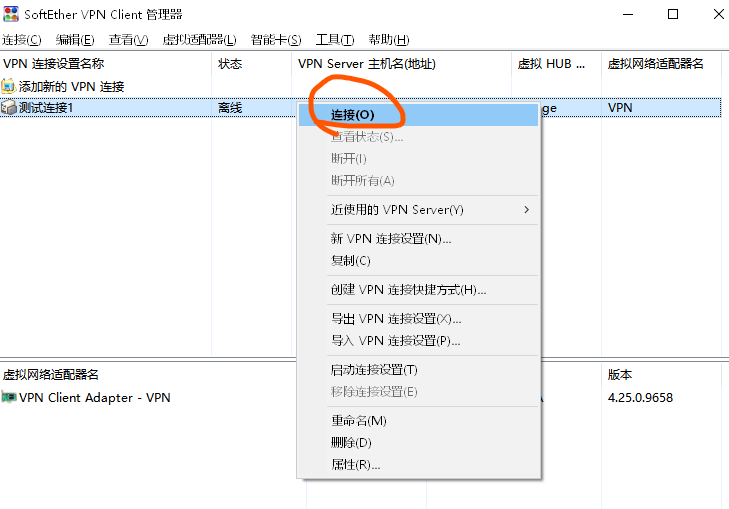The height and width of the screenshot is (509, 729).
Task: Click the 虚拟 HUB column header
Action: (x=556, y=63)
